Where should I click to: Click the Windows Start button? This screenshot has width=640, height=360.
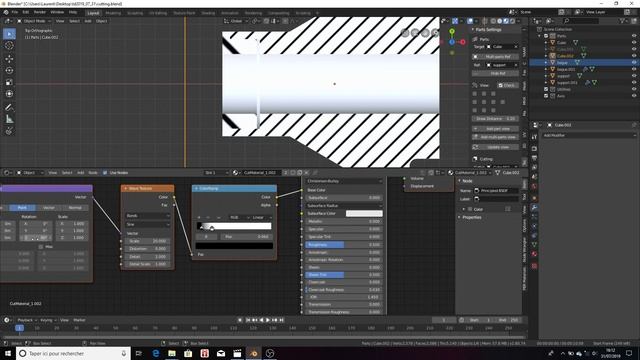(8, 353)
